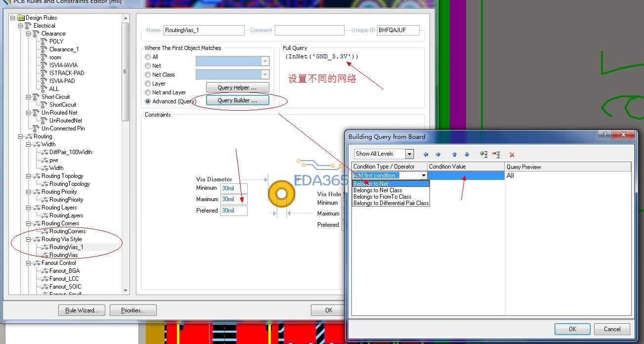Click the icon beside pwr rule

tap(44, 160)
